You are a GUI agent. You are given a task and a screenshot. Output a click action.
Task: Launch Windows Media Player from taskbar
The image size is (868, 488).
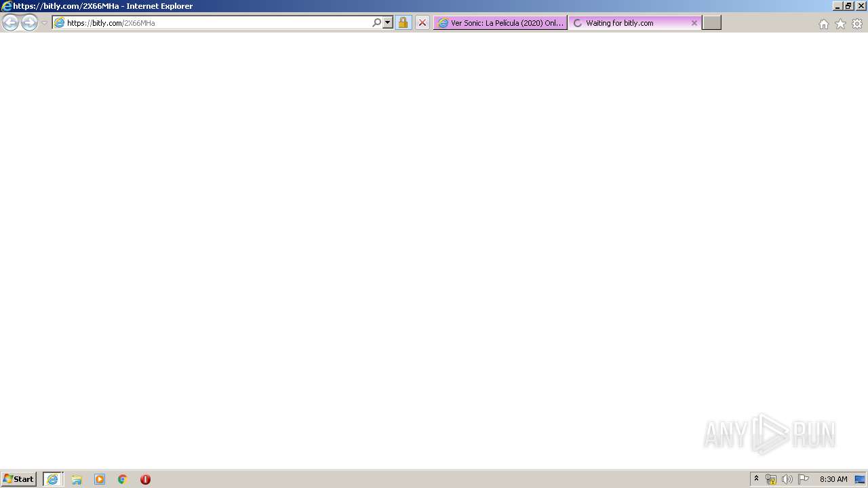point(100,479)
